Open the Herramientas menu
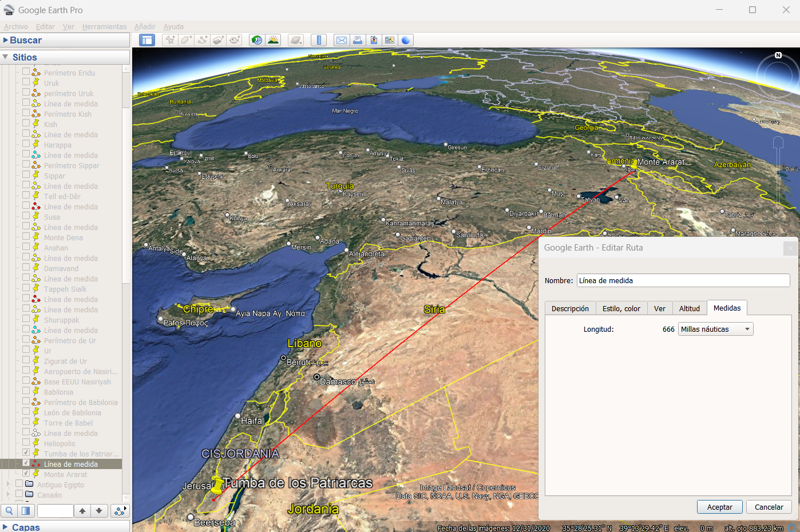 (104, 26)
